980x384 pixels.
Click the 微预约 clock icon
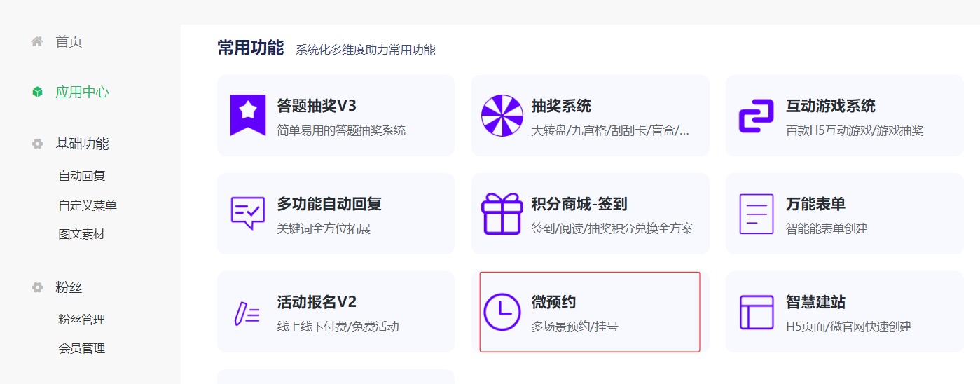pos(502,312)
